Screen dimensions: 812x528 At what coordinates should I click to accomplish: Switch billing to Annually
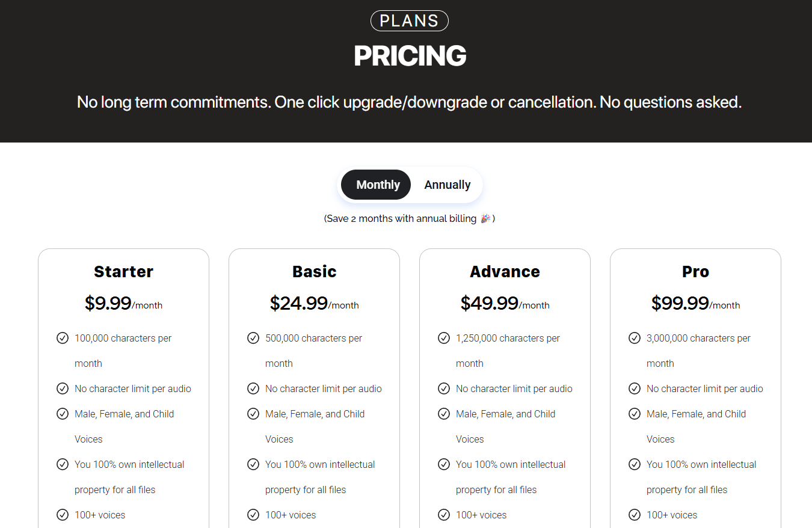447,185
